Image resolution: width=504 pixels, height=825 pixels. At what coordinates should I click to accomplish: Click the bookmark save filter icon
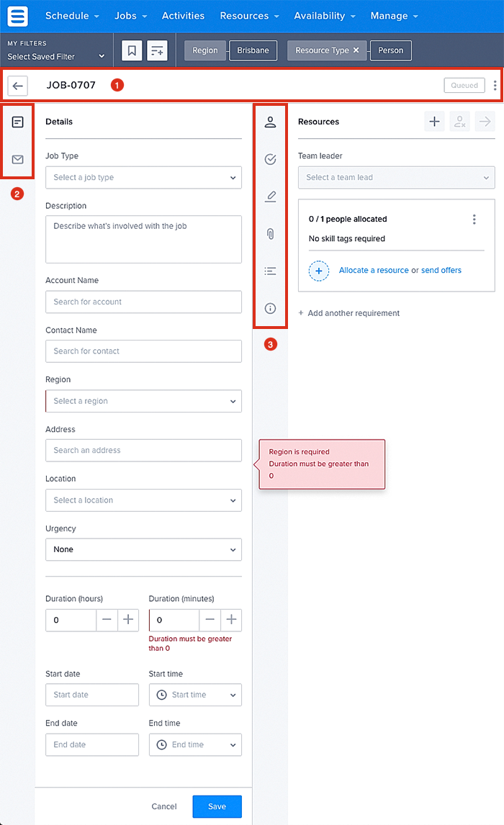132,50
